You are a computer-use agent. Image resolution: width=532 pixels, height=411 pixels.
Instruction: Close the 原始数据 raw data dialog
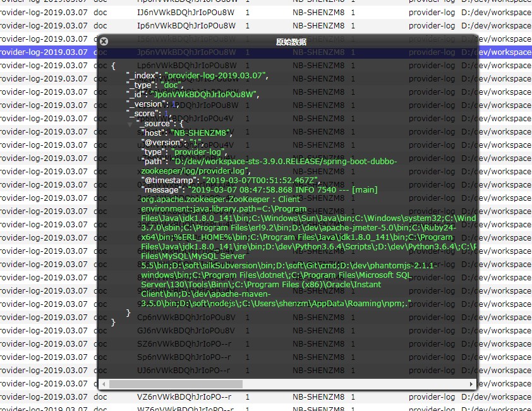tap(104, 41)
